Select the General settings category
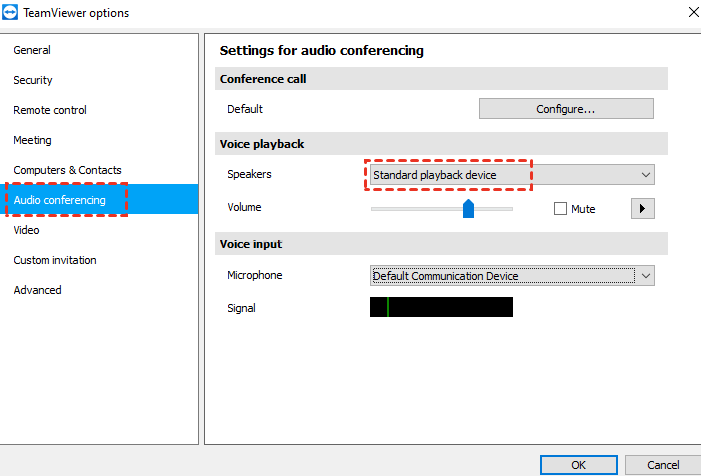This screenshot has width=701, height=476. click(x=32, y=50)
